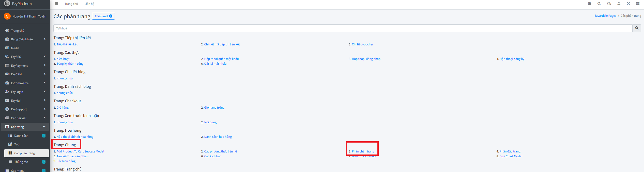Click the search magnifier in top navbar

click(599, 4)
